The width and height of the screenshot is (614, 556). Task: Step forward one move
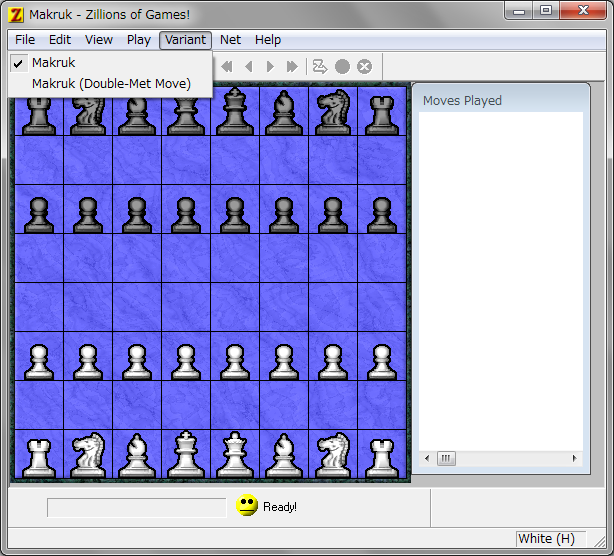pyautogui.click(x=270, y=67)
